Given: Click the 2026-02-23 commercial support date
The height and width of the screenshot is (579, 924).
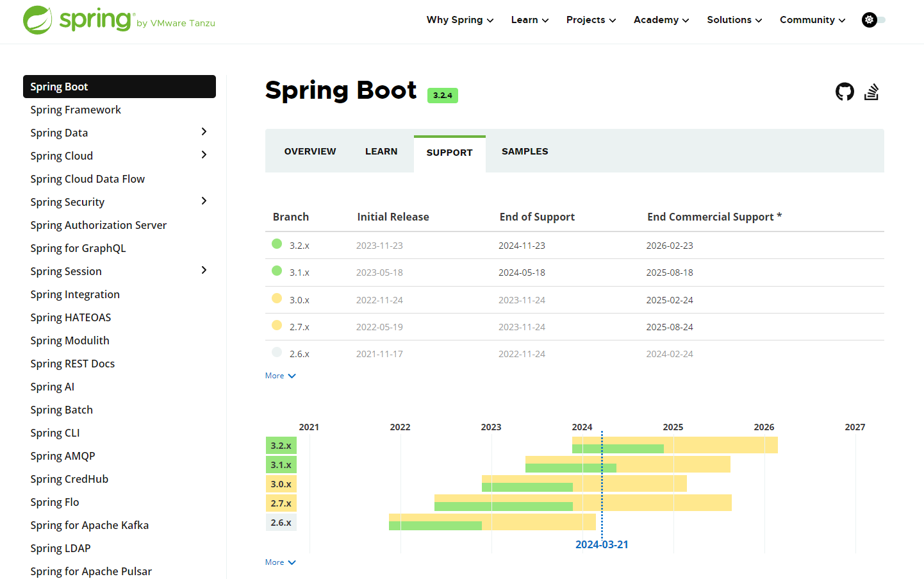Looking at the screenshot, I should [670, 246].
